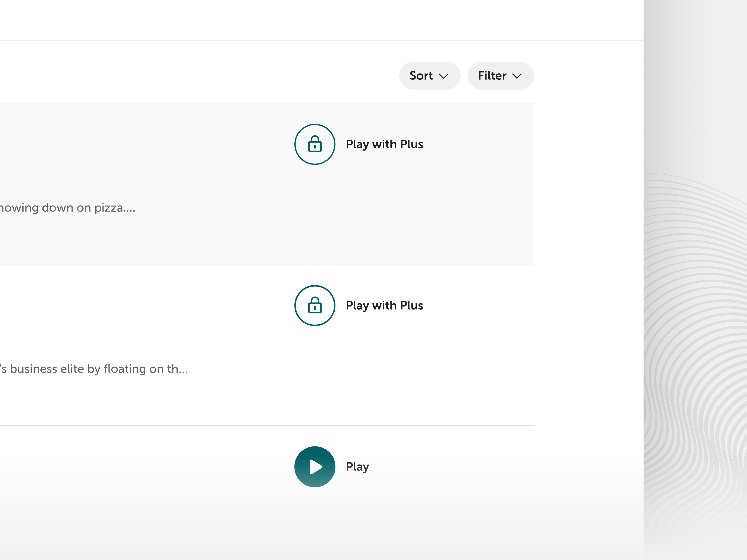Image resolution: width=747 pixels, height=560 pixels.
Task: Click 'Play with Plus' on the business elite episode
Action: pyautogui.click(x=384, y=305)
